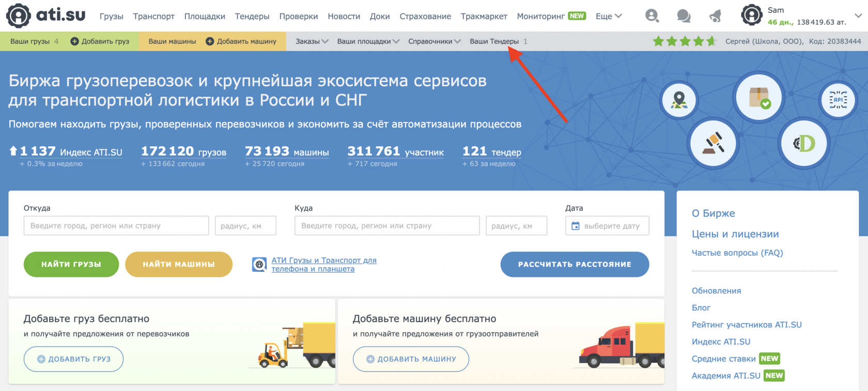Open the Средние ставки link
This screenshot has width=868, height=391.
click(724, 359)
